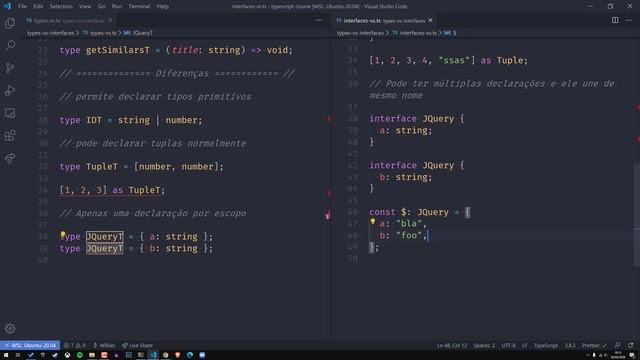The height and width of the screenshot is (360, 640).
Task: Open the Edge browser from the taskbar
Action: (190, 355)
